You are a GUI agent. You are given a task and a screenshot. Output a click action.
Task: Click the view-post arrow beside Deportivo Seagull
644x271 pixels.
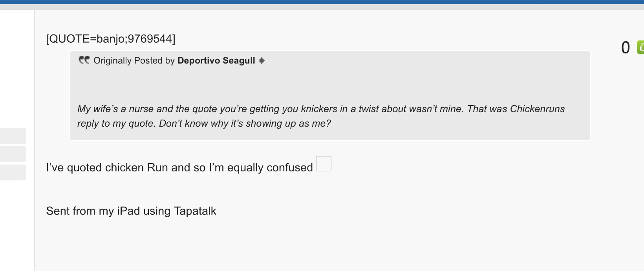pos(262,60)
